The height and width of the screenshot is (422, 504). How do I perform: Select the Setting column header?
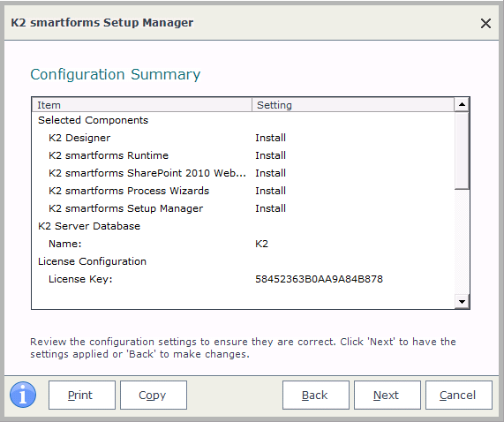[353, 105]
